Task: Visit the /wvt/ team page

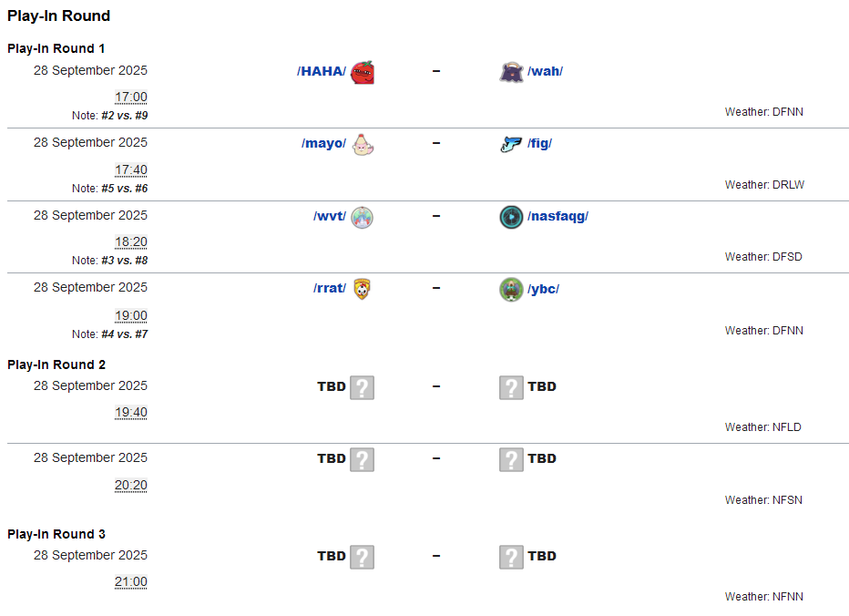Action: point(330,217)
